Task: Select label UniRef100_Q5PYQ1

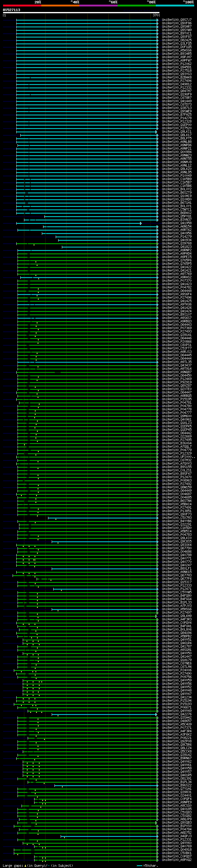Action: [x=177, y=216]
